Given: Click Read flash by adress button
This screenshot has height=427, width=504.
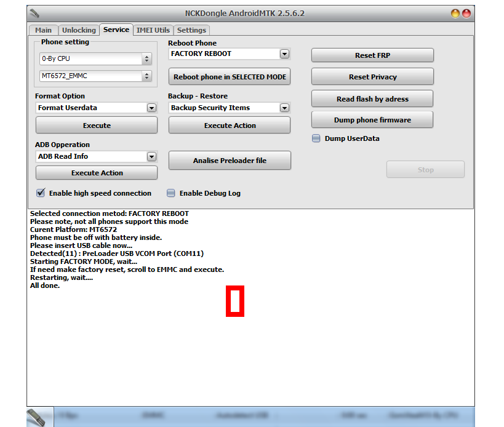Looking at the screenshot, I should 372,98.
